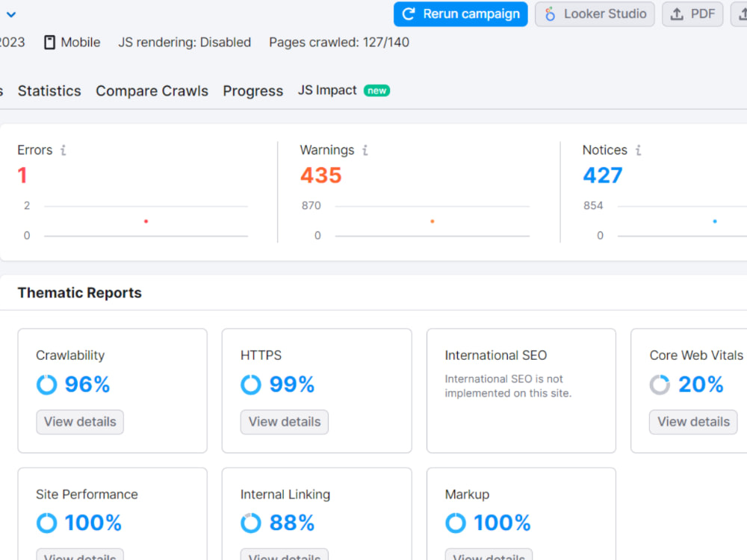Click the International SEO card title
Image resolution: width=747 pixels, height=560 pixels.
[496, 355]
